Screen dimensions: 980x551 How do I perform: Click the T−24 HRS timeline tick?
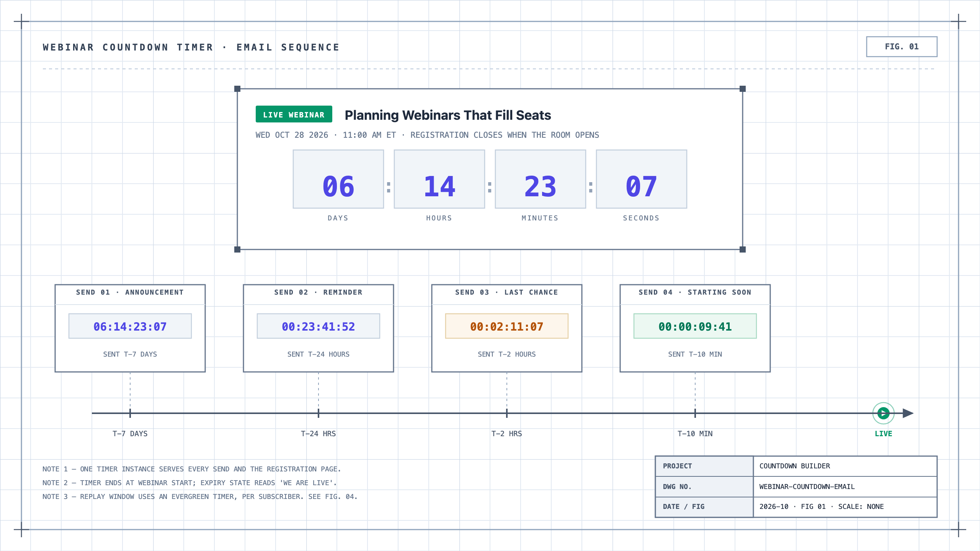[x=318, y=413]
